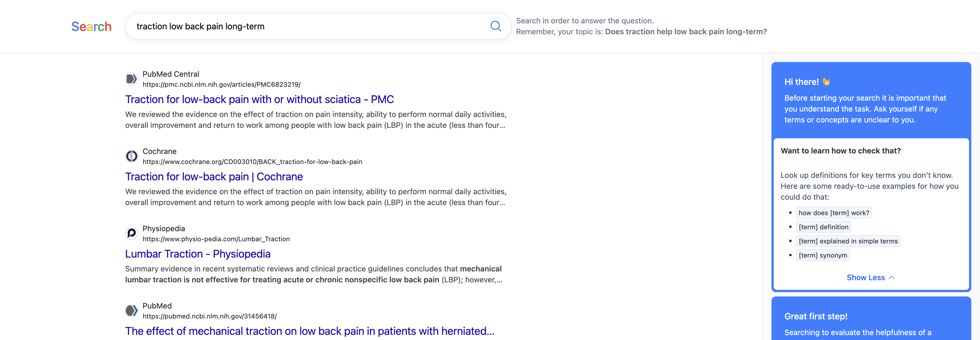980x340 pixels.
Task: Select the 'how does [term] work?' example
Action: pos(834,213)
